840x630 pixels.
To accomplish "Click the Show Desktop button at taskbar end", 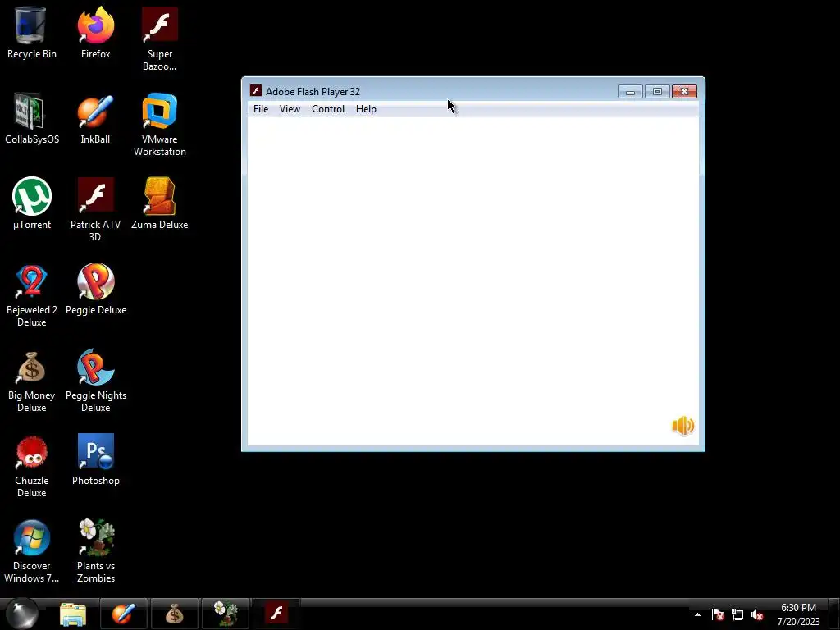I will click(x=834, y=614).
